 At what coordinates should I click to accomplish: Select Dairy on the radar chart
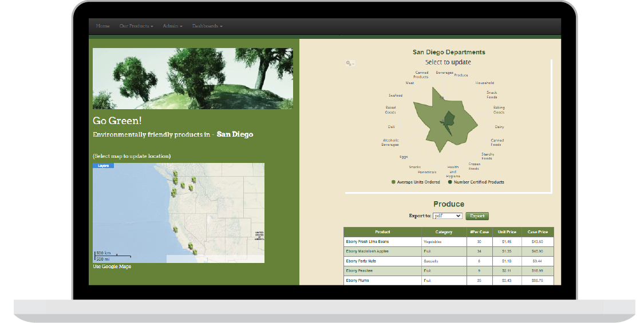coord(499,127)
